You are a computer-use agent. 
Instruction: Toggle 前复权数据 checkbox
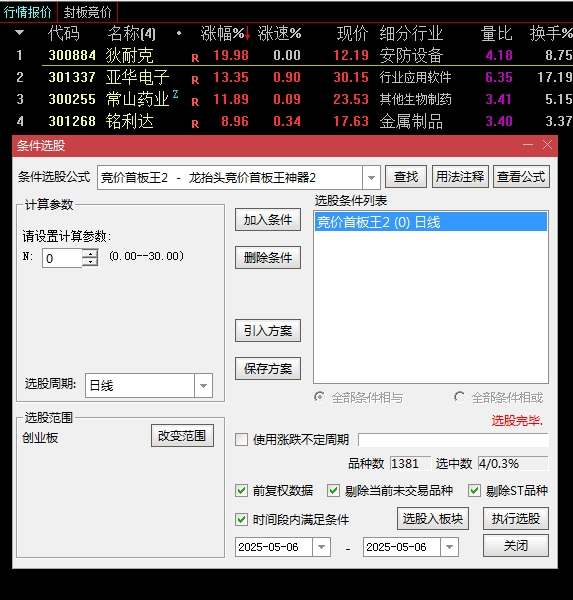click(241, 490)
